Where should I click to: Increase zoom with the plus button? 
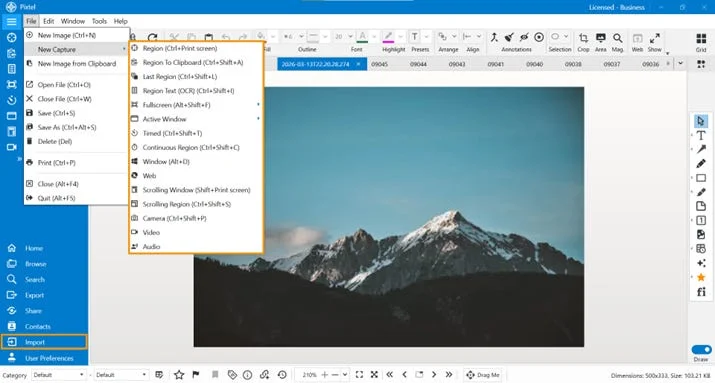[x=325, y=375]
